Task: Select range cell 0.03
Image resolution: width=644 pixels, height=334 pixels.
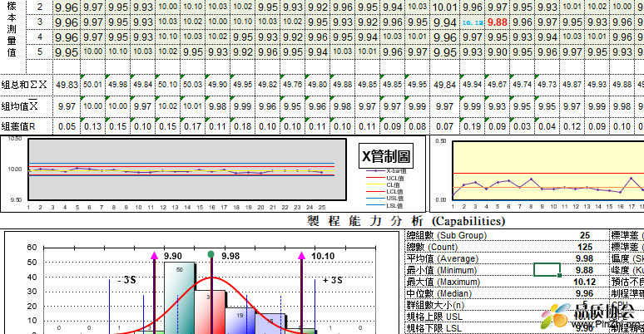Action: click(x=522, y=127)
